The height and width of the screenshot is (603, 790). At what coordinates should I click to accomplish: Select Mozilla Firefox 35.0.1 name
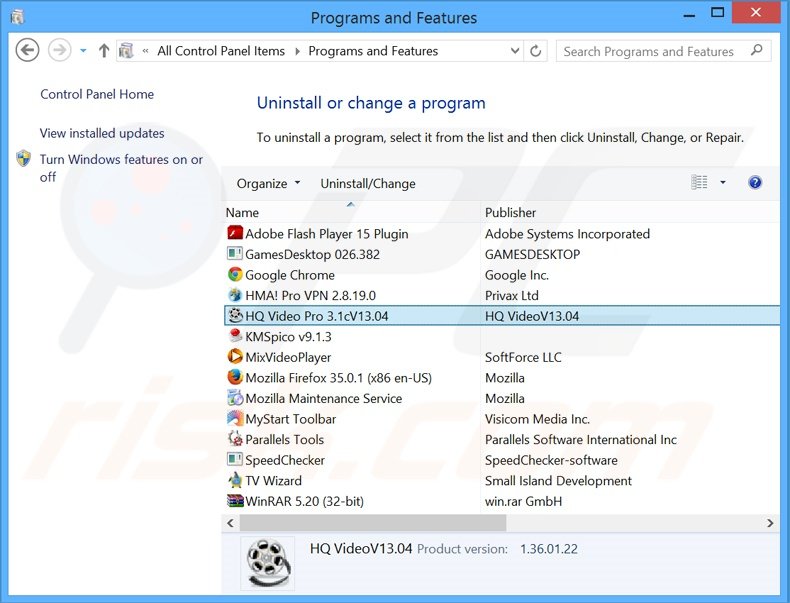(339, 378)
